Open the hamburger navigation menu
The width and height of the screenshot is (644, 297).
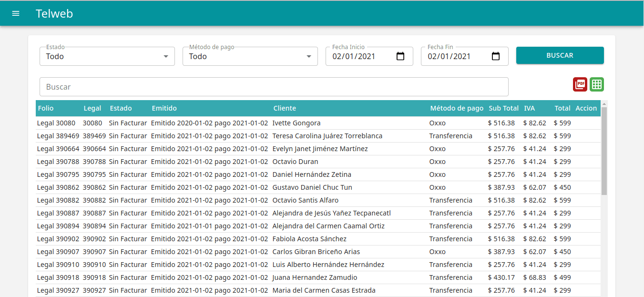[16, 13]
